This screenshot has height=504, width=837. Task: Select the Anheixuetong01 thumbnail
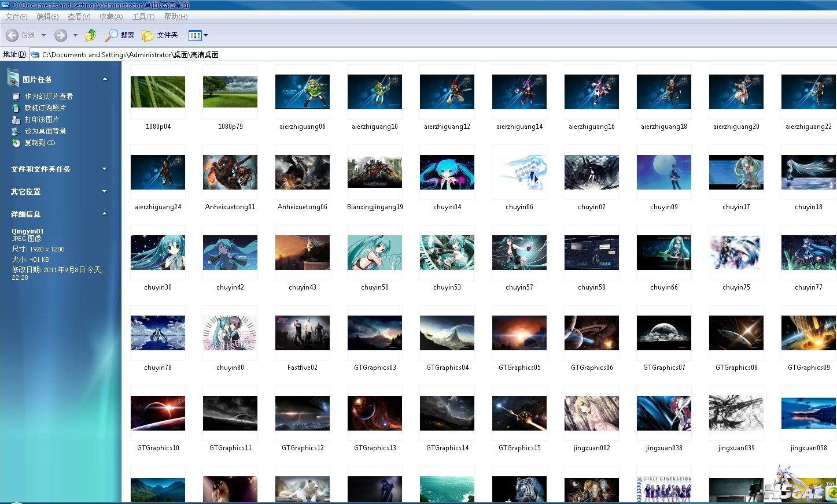[x=230, y=172]
